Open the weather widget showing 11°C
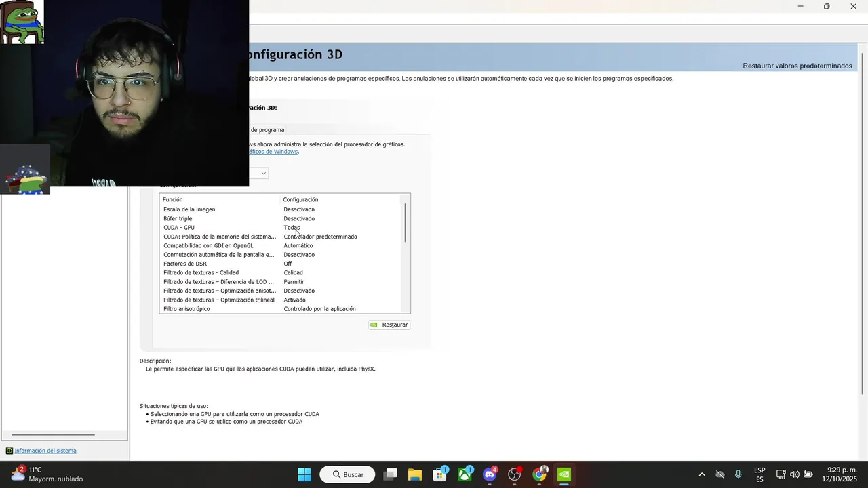868x488 pixels. pyautogui.click(x=46, y=474)
